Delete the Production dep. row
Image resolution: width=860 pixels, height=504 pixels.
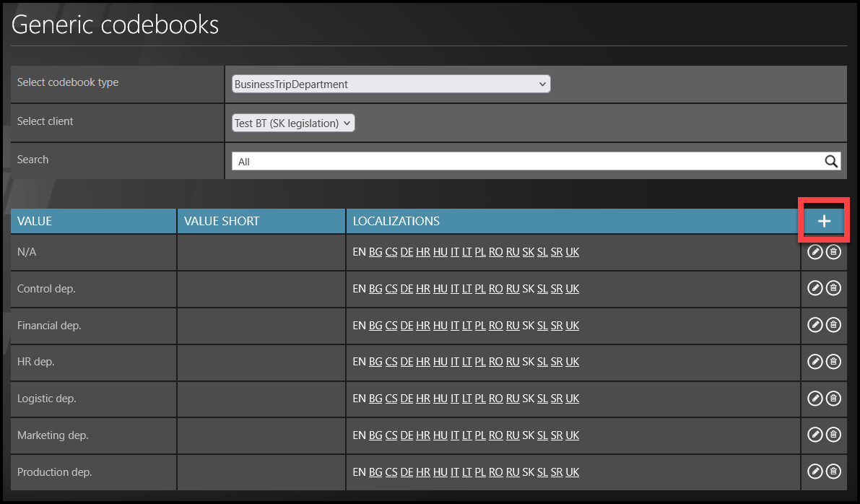[x=833, y=472]
